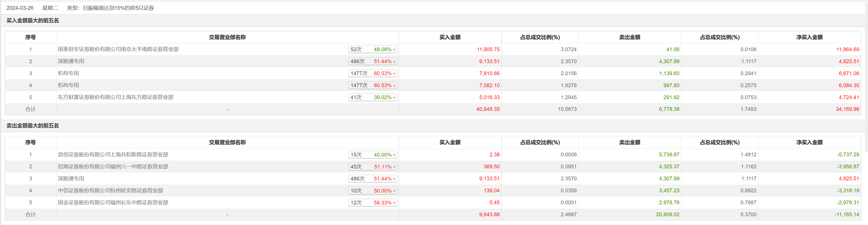Open 中信证券杭州延安路证券营业部 link
Viewport: 868px width, 225px height.
point(110,190)
